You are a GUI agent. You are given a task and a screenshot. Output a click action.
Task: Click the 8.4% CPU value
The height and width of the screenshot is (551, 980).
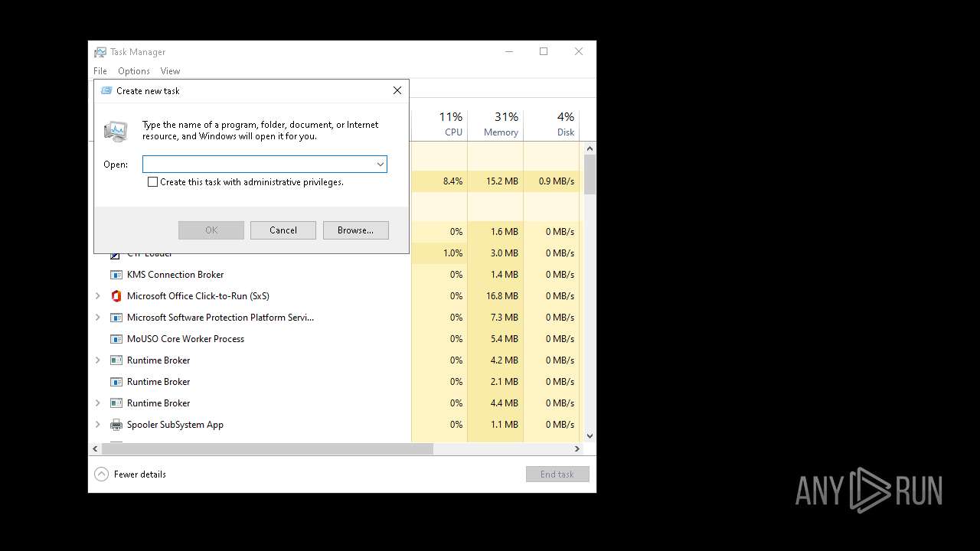click(x=453, y=181)
